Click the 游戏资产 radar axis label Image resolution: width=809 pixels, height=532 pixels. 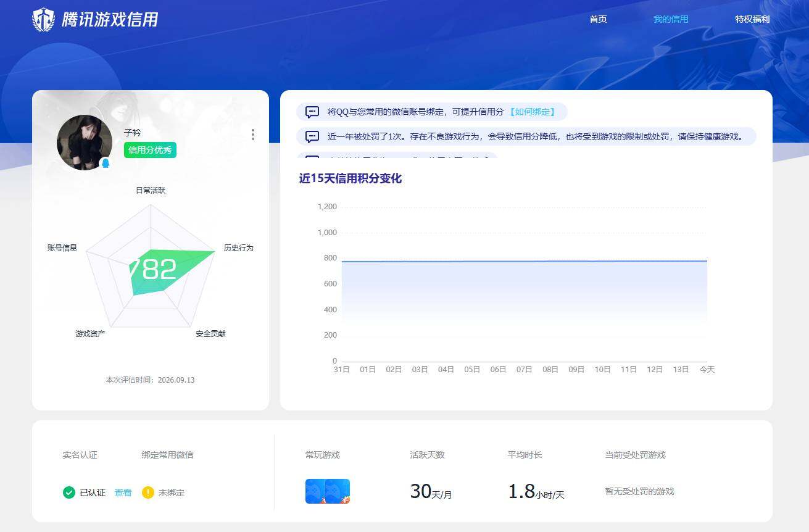pos(90,333)
